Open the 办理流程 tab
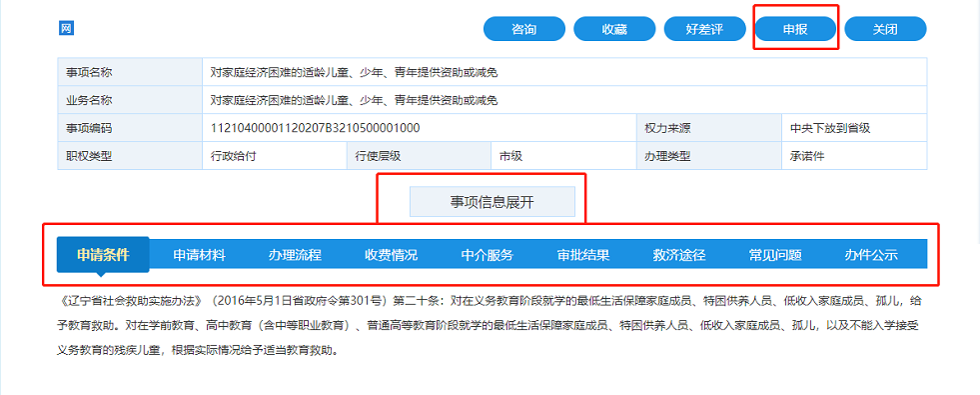Screen dimensions: 980x395 (x=295, y=255)
